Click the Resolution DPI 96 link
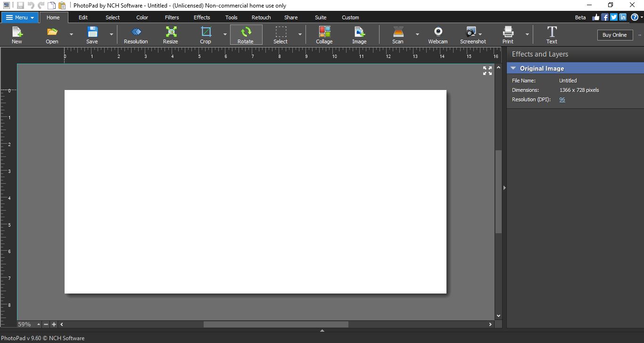Viewport: 644px width, 343px height. (562, 99)
